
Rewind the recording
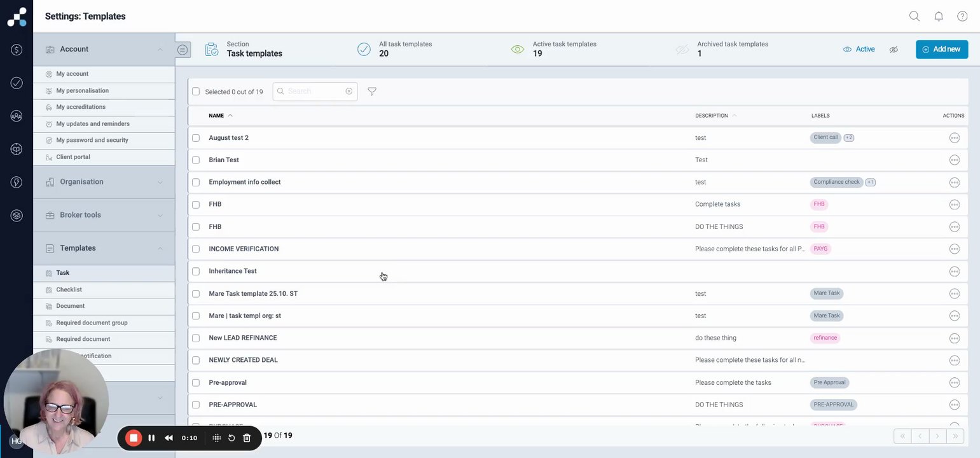pos(169,438)
